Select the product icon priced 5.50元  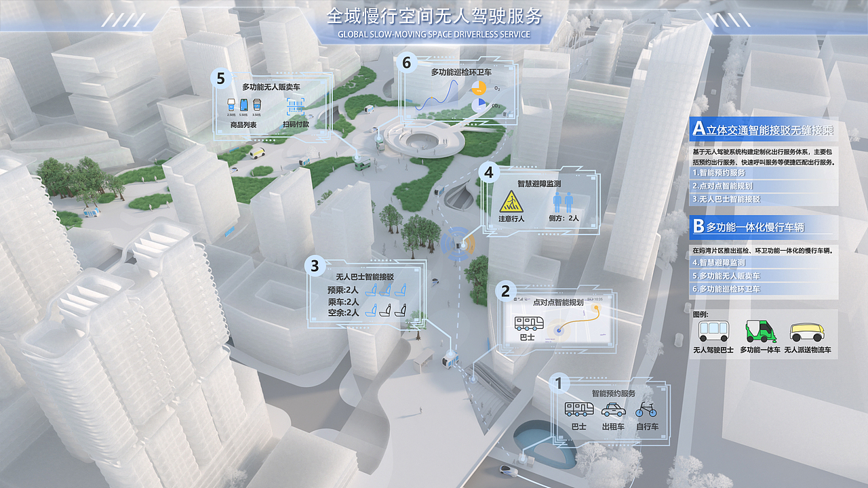pyautogui.click(x=244, y=105)
